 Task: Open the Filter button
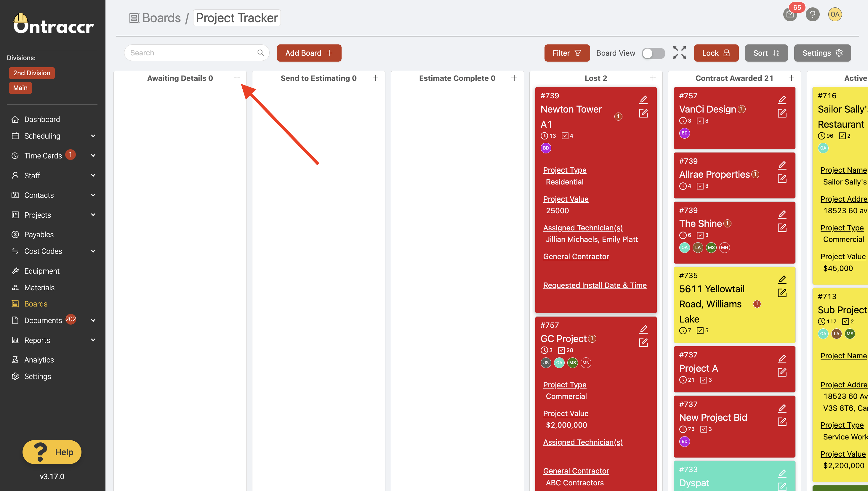[x=567, y=53]
